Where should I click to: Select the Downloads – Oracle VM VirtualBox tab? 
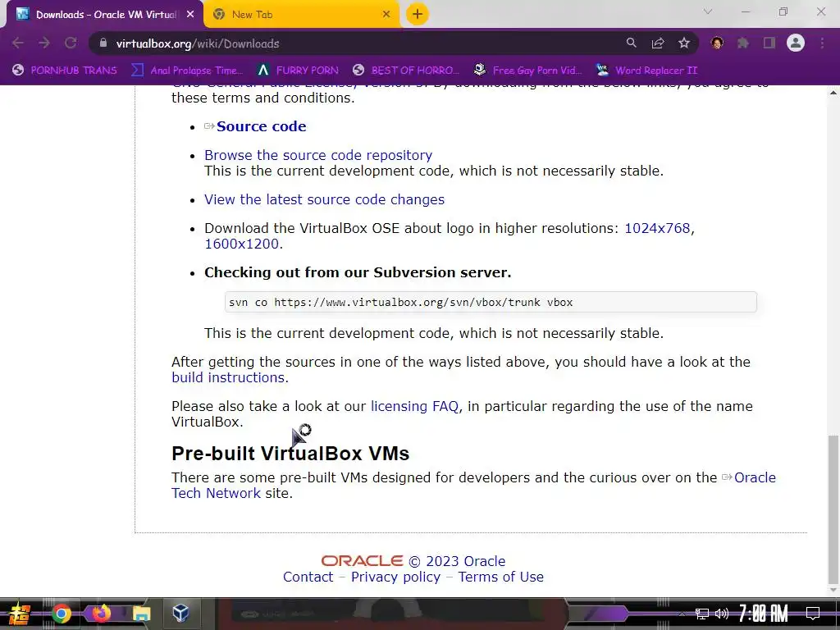pyautogui.click(x=104, y=15)
